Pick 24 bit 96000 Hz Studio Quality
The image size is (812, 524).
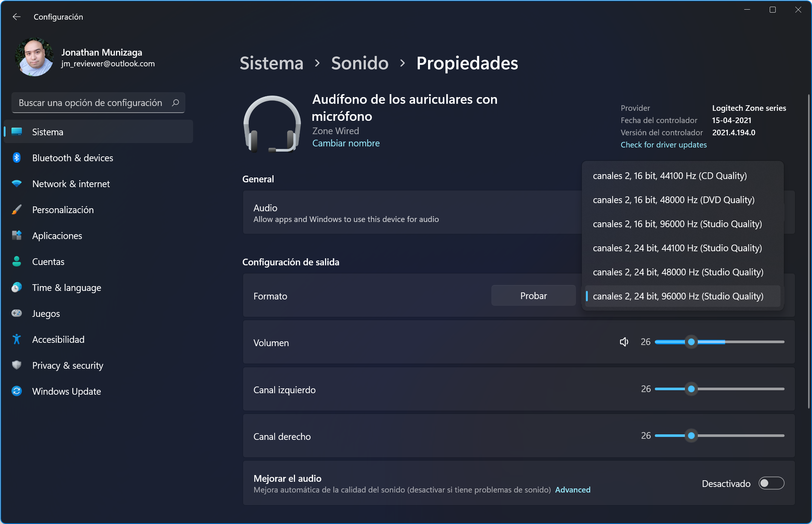[x=677, y=296]
